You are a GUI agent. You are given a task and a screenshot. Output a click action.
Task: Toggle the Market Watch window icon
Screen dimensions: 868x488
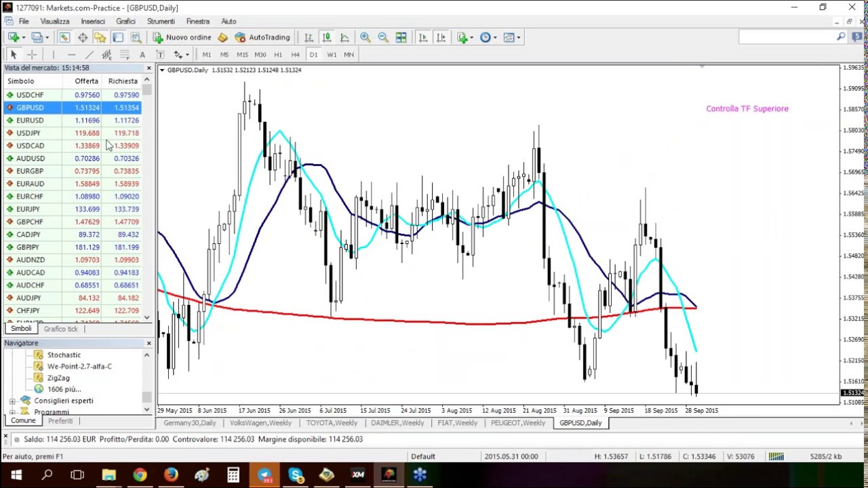click(x=64, y=37)
